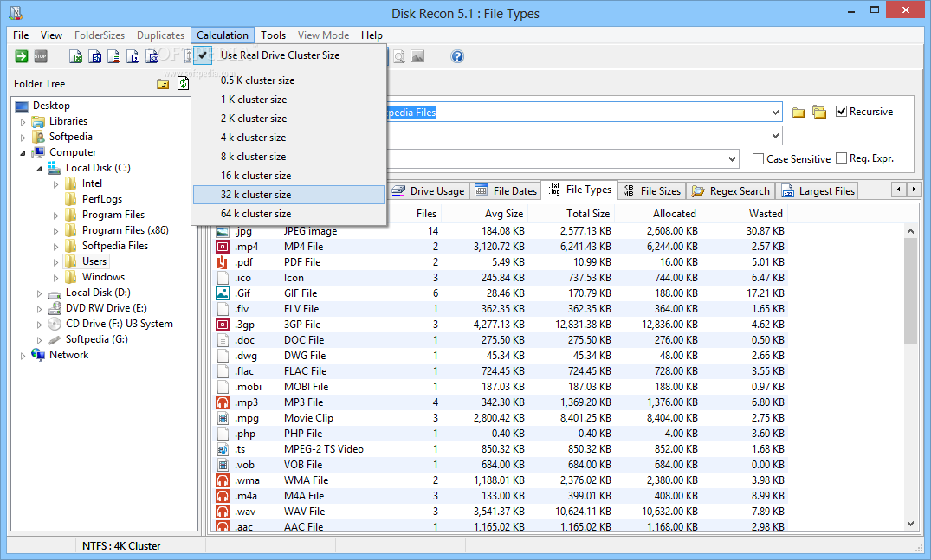Click the gray STOP toolbar icon
This screenshot has height=560, width=931.
point(41,56)
